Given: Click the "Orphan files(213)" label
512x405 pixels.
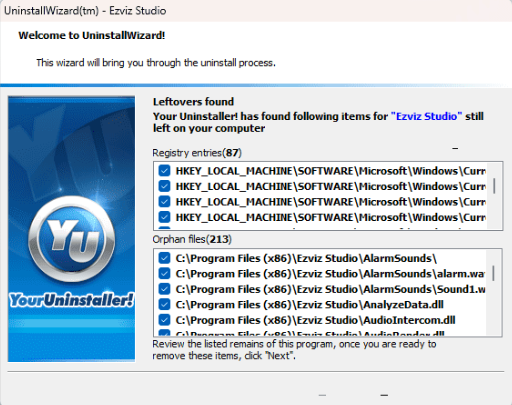Looking at the screenshot, I should 192,239.
